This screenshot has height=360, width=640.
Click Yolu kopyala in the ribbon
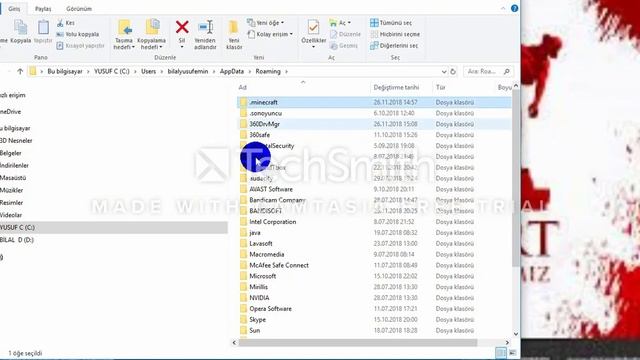78,34
